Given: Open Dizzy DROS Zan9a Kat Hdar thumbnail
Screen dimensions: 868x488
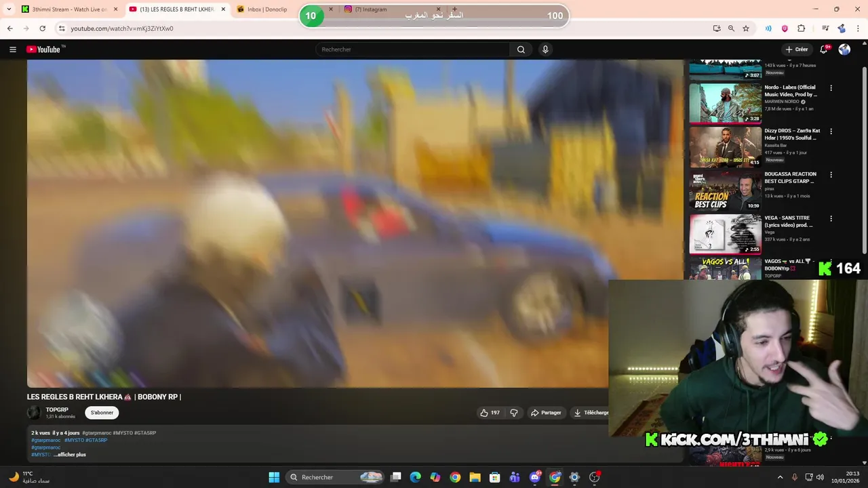Looking at the screenshot, I should point(725,147).
